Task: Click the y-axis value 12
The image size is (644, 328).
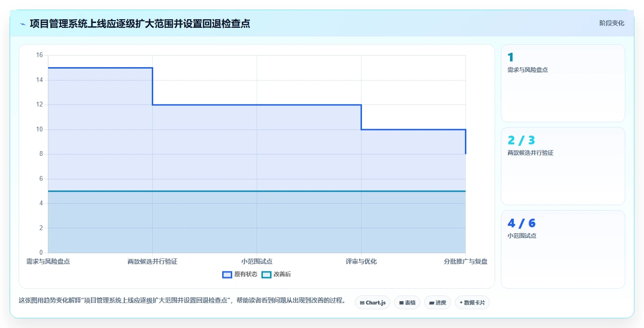Action: (39, 105)
